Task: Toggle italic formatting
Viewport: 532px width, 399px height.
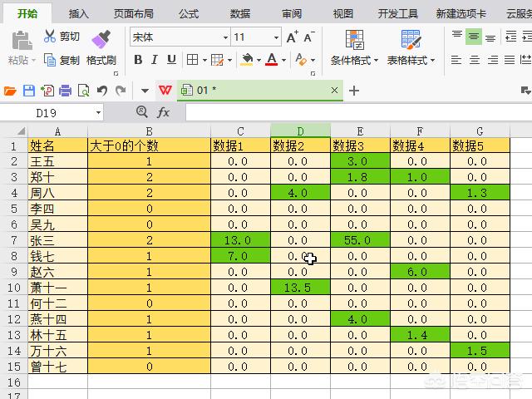Action: click(155, 60)
